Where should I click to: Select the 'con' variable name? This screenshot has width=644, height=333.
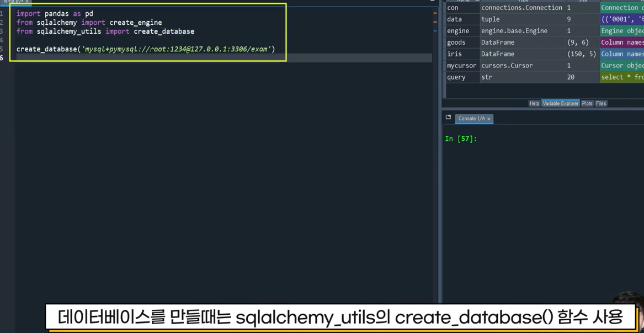click(453, 8)
